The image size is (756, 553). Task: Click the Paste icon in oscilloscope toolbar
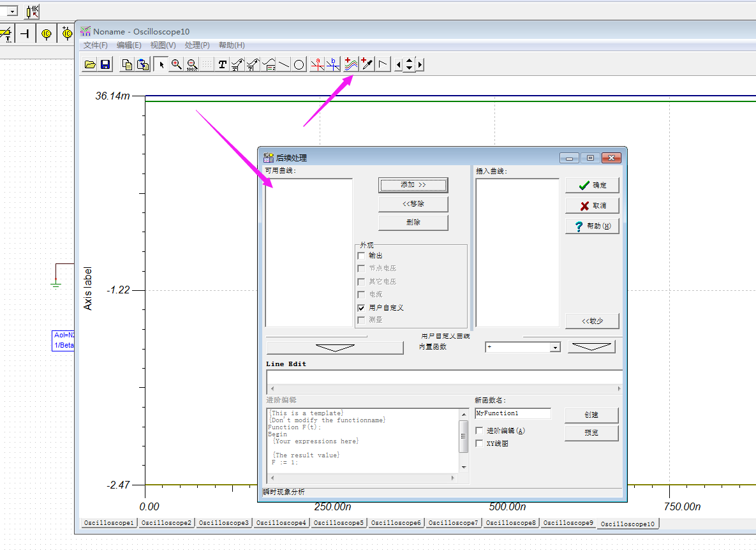point(143,64)
